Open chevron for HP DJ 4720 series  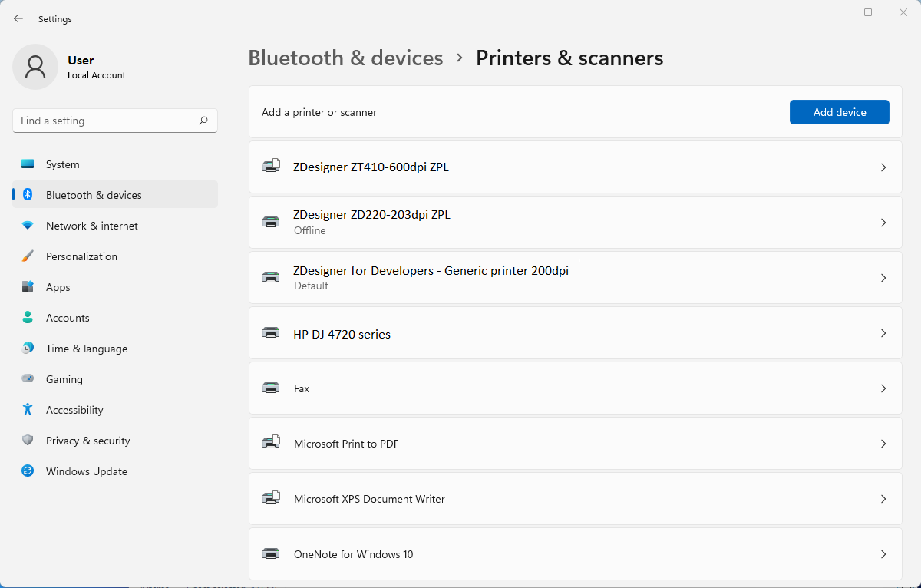point(883,333)
